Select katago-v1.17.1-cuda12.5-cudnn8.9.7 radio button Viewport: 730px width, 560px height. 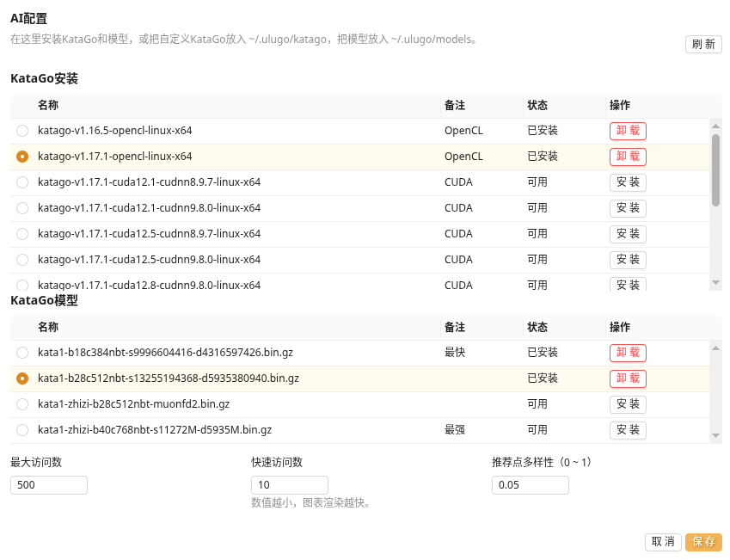(x=21, y=234)
